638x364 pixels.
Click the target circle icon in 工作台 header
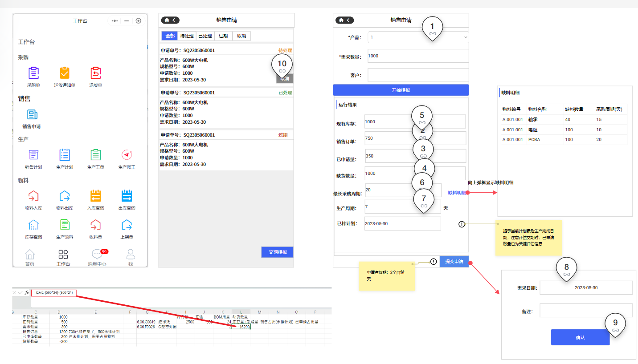[x=139, y=20]
